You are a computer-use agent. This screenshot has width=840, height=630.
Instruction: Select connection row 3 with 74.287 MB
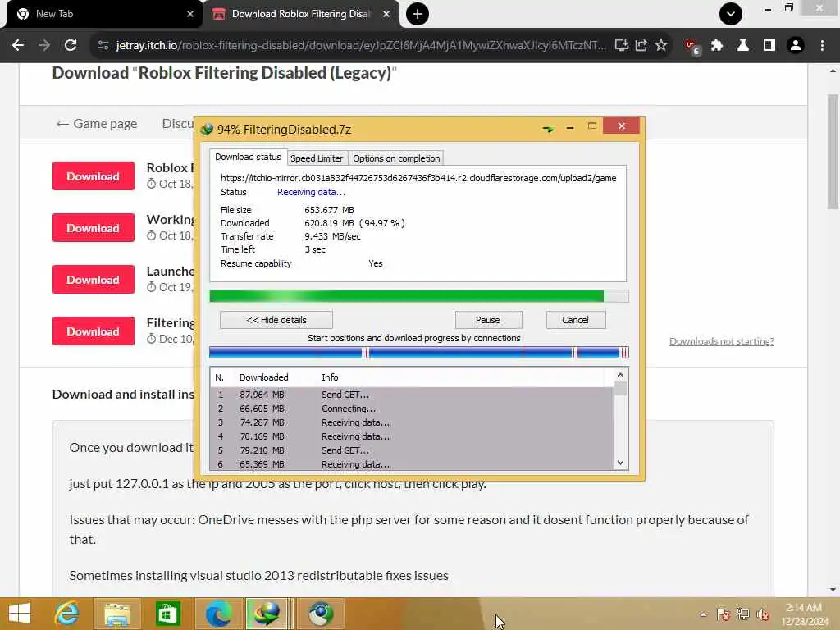point(412,422)
